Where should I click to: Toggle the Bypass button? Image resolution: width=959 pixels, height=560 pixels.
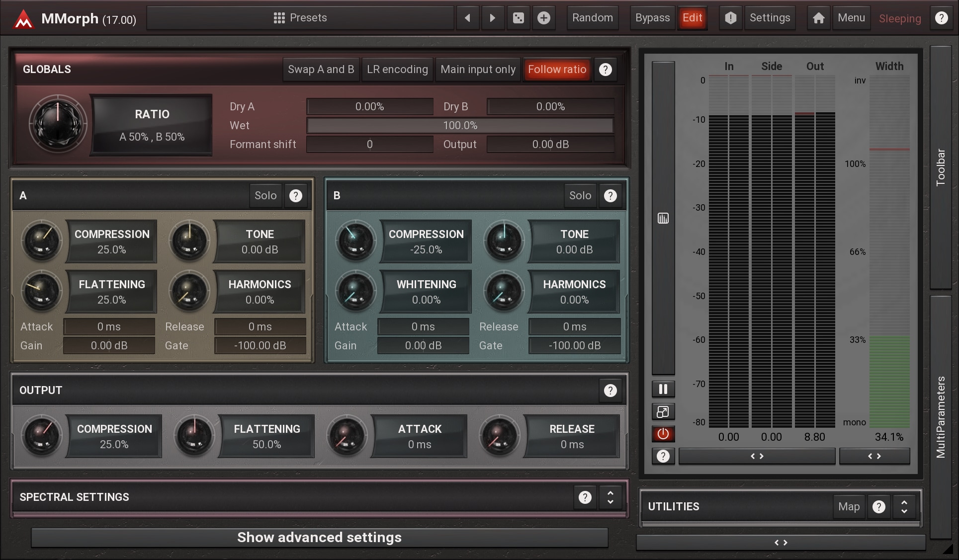tap(652, 18)
